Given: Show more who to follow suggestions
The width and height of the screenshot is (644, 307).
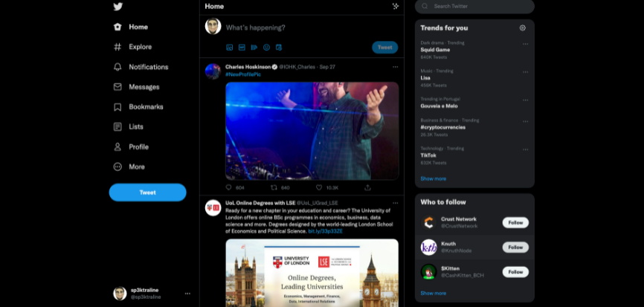Looking at the screenshot, I should click(433, 294).
